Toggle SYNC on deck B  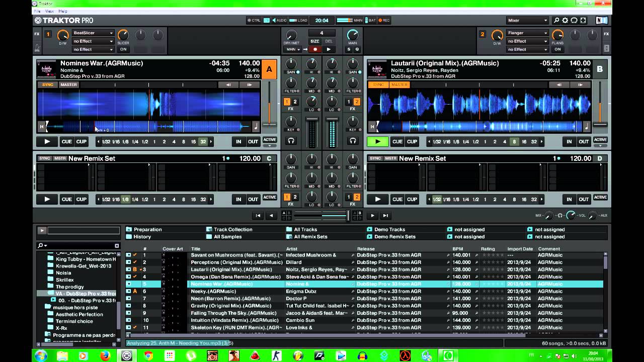pyautogui.click(x=378, y=84)
